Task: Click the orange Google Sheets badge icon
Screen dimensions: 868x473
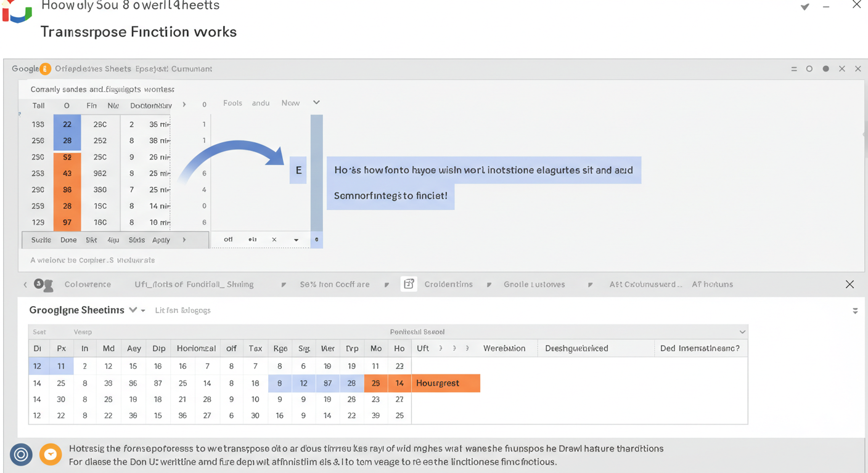Action: click(45, 69)
